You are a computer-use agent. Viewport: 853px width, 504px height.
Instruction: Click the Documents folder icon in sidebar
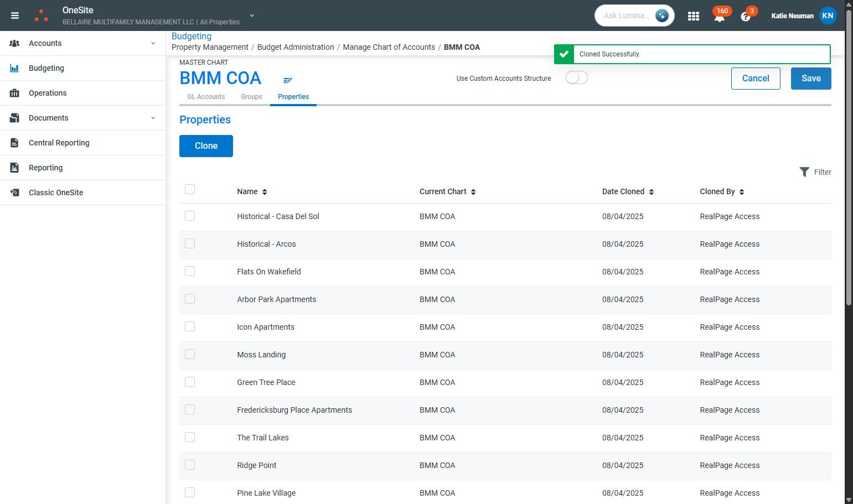(14, 118)
